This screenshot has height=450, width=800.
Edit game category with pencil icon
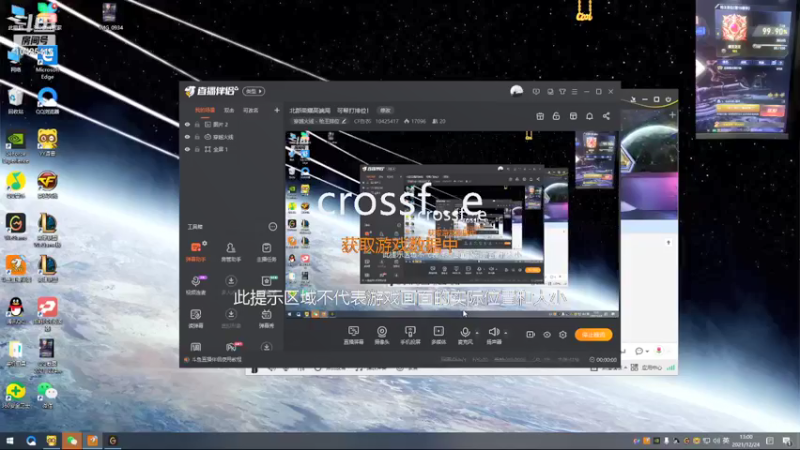[x=344, y=121]
